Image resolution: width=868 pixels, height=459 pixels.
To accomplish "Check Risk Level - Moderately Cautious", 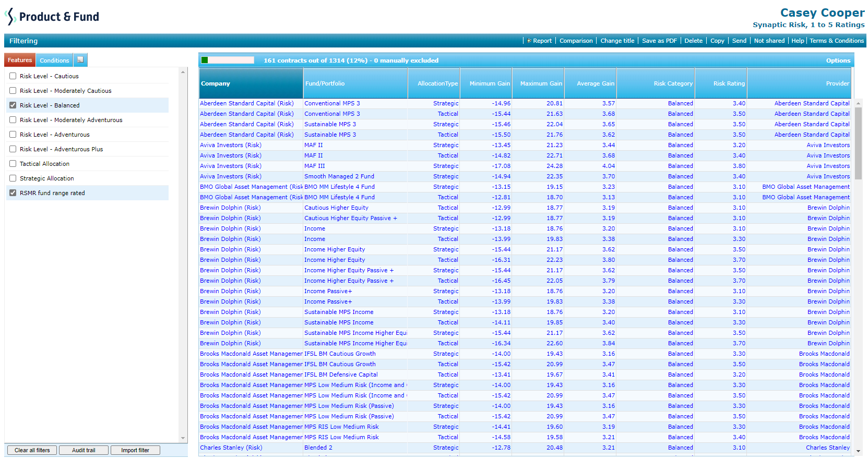I will [13, 90].
